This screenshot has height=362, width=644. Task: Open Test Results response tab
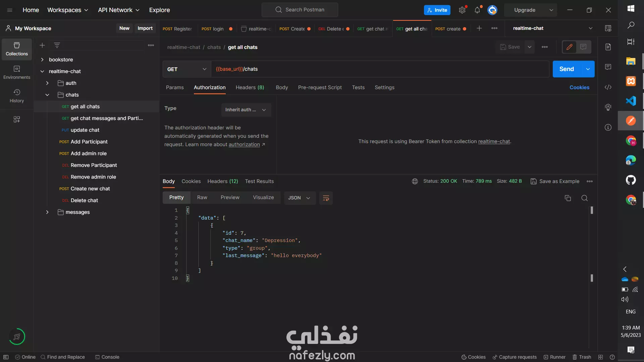coord(259,181)
